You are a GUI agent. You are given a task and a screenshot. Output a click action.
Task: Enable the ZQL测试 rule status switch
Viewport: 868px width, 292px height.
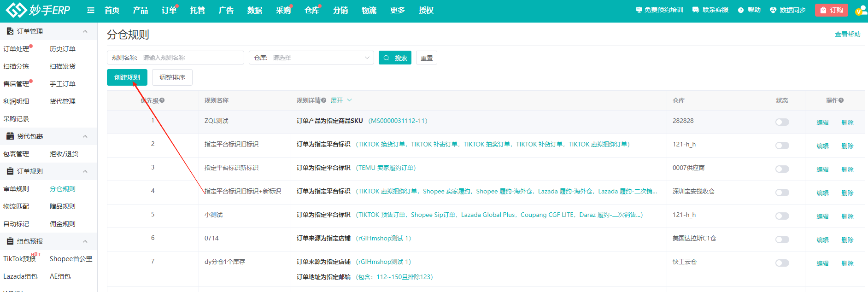click(x=782, y=122)
